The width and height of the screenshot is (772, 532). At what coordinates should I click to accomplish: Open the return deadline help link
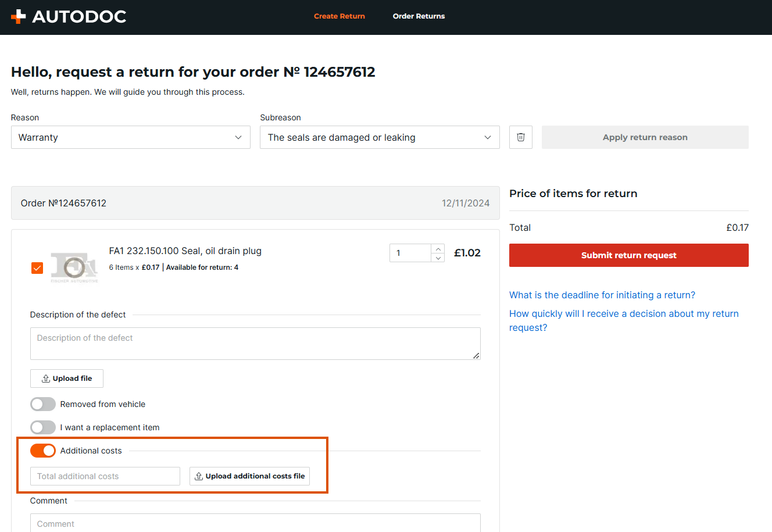(x=602, y=295)
